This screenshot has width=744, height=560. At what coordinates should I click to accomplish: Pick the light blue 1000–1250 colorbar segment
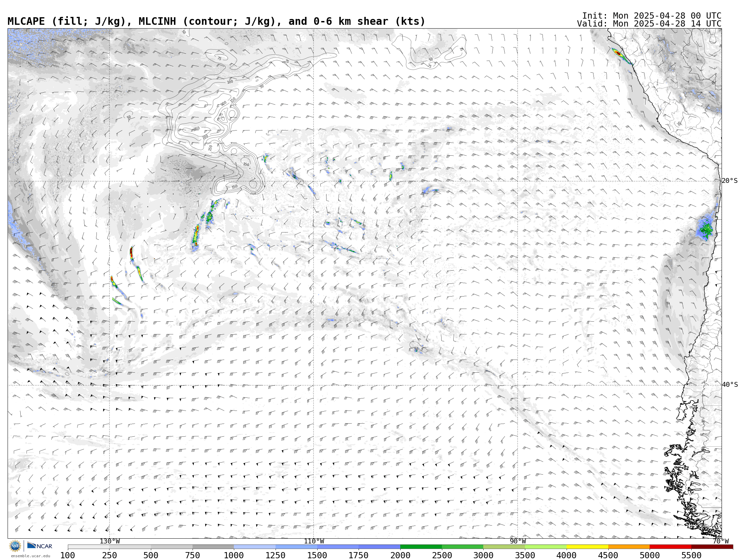255,547
